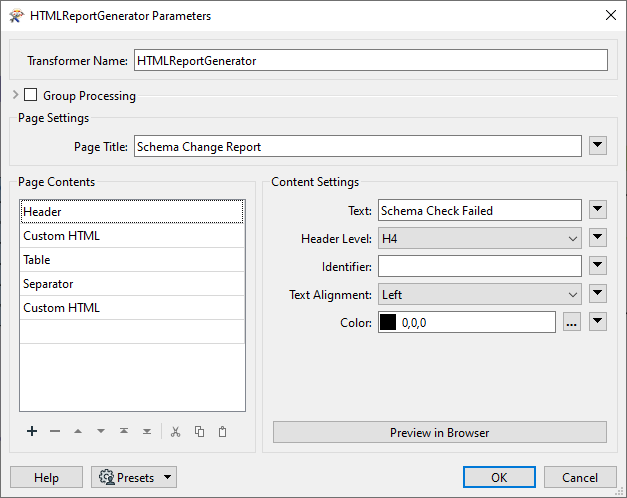
Task: Enable the Group Processing checkbox
Action: click(x=30, y=95)
